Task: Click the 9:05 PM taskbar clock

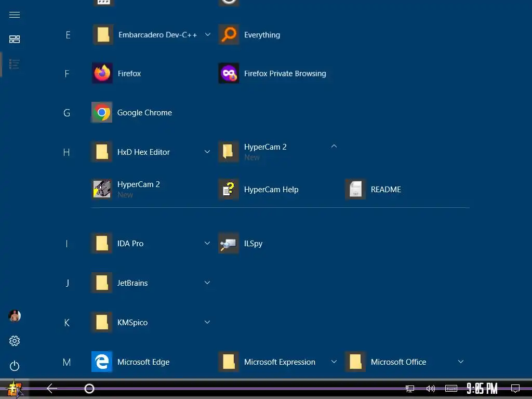Action: (x=482, y=389)
